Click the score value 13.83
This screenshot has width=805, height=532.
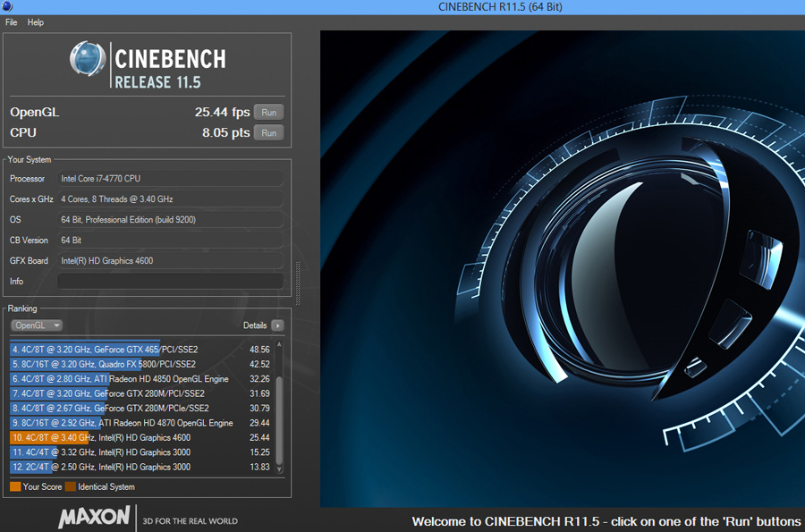point(259,467)
